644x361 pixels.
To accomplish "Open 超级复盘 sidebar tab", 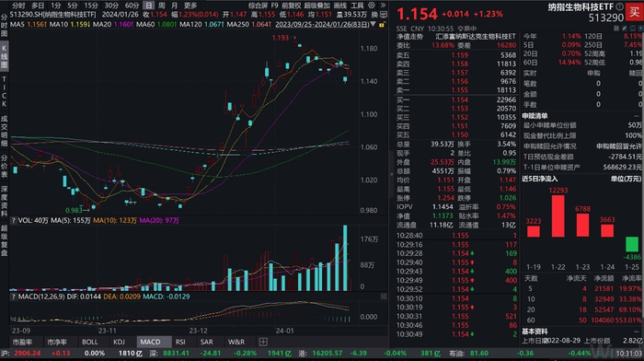I will (4, 240).
